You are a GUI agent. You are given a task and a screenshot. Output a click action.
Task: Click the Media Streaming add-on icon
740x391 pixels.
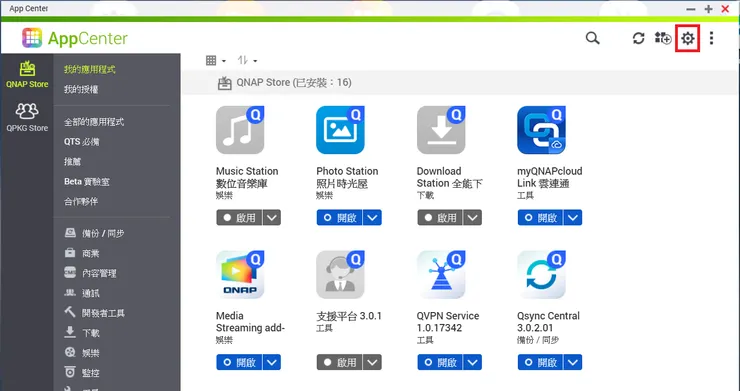coord(240,275)
